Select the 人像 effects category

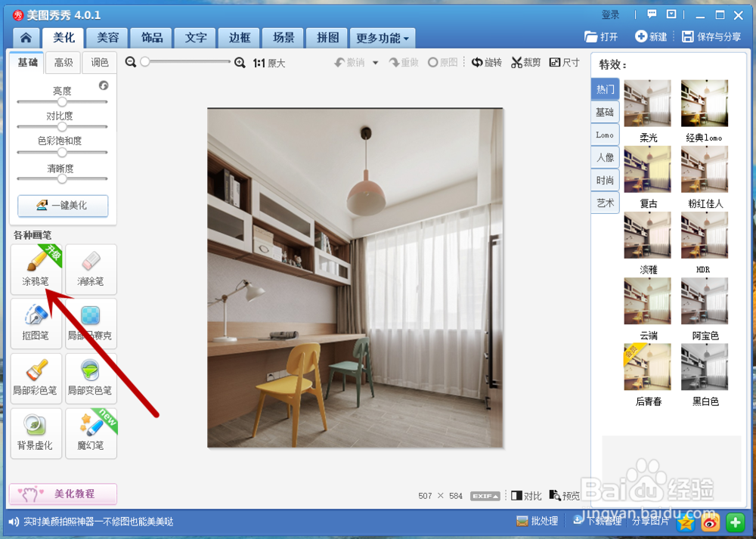pyautogui.click(x=605, y=158)
